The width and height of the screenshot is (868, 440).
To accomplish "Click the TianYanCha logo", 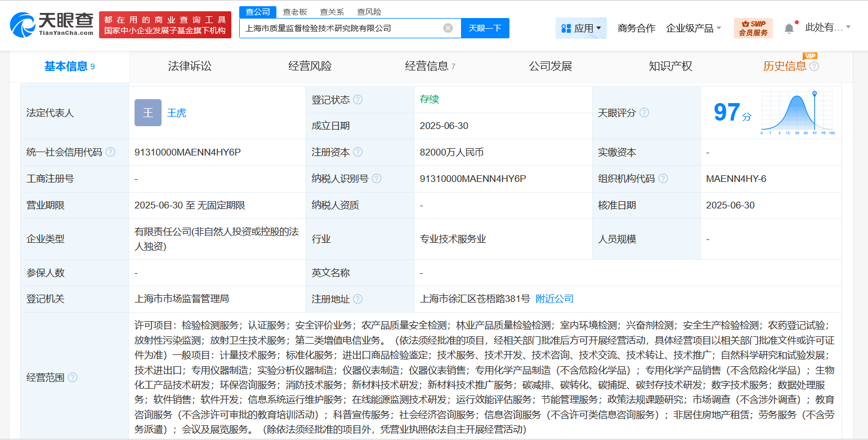I will point(52,24).
